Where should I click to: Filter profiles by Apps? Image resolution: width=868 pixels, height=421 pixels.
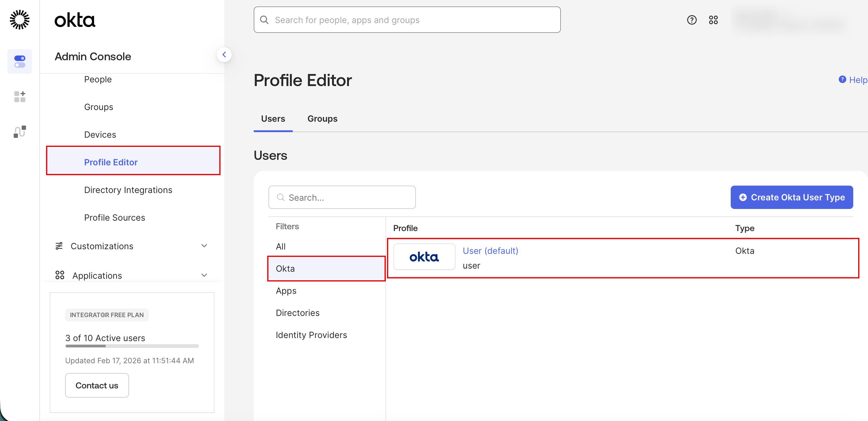(x=286, y=291)
